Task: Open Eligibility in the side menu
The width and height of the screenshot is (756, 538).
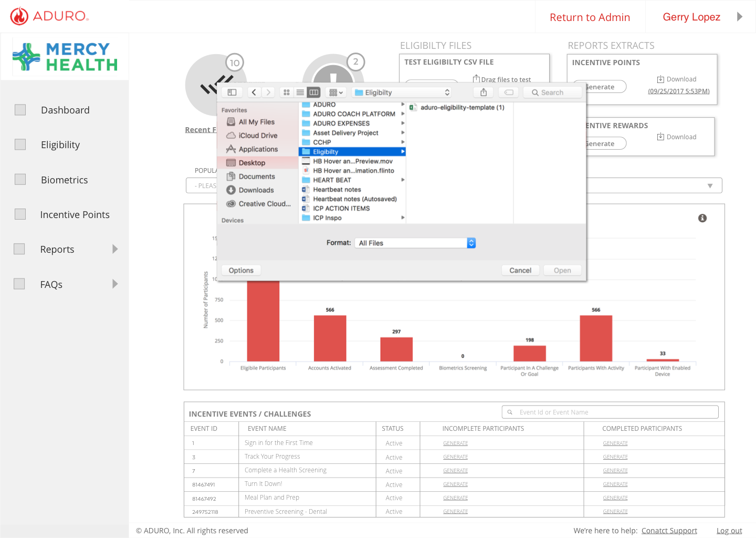Action: tap(60, 145)
